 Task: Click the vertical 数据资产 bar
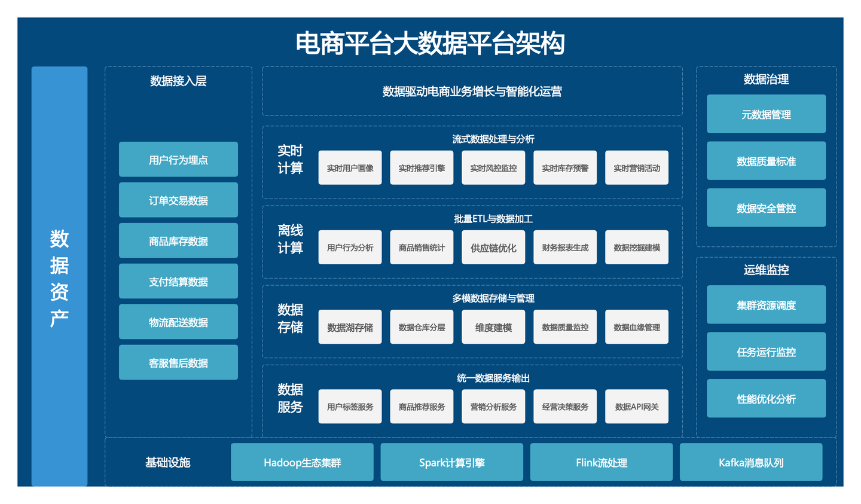(x=59, y=276)
